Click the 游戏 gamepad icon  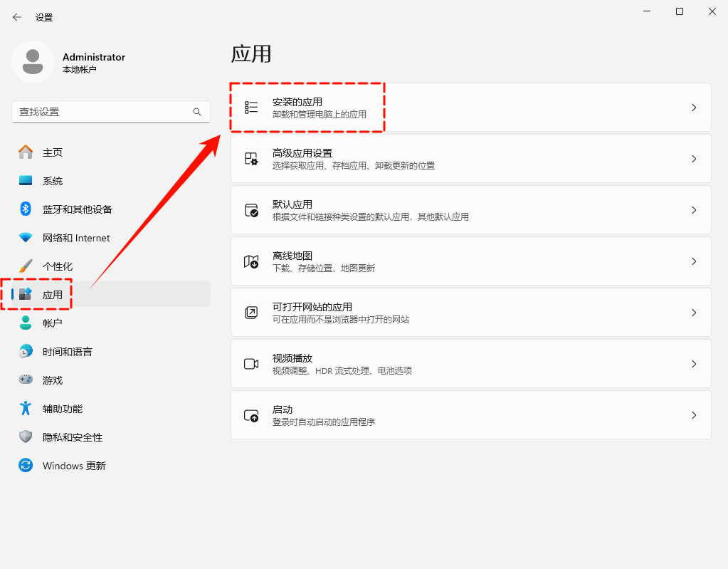point(26,380)
